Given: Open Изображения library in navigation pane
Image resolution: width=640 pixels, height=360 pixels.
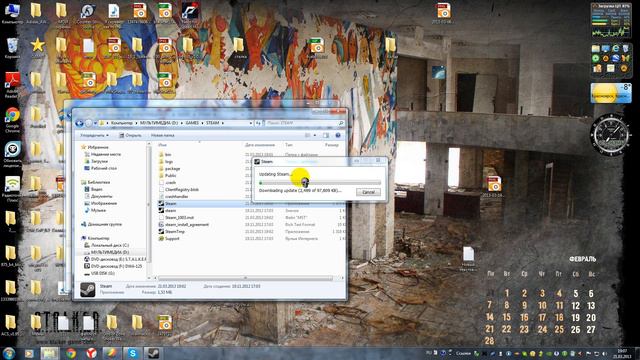Looking at the screenshot, I should coord(100,203).
